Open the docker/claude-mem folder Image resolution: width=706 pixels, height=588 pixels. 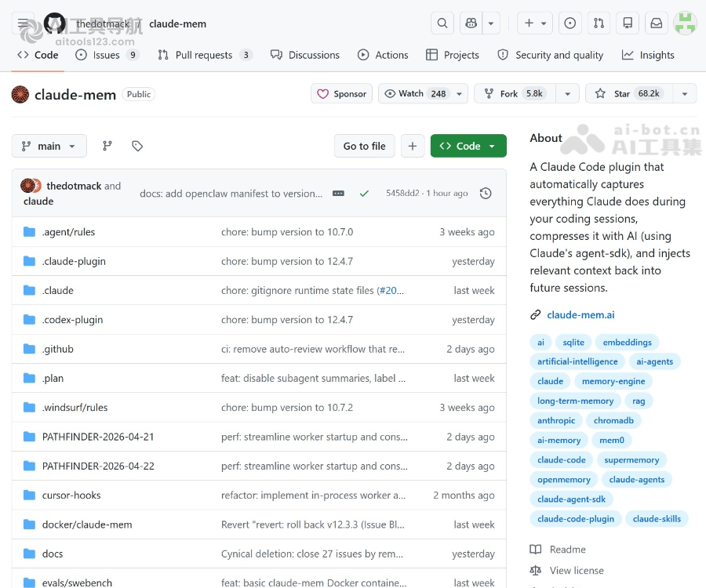[x=87, y=524]
